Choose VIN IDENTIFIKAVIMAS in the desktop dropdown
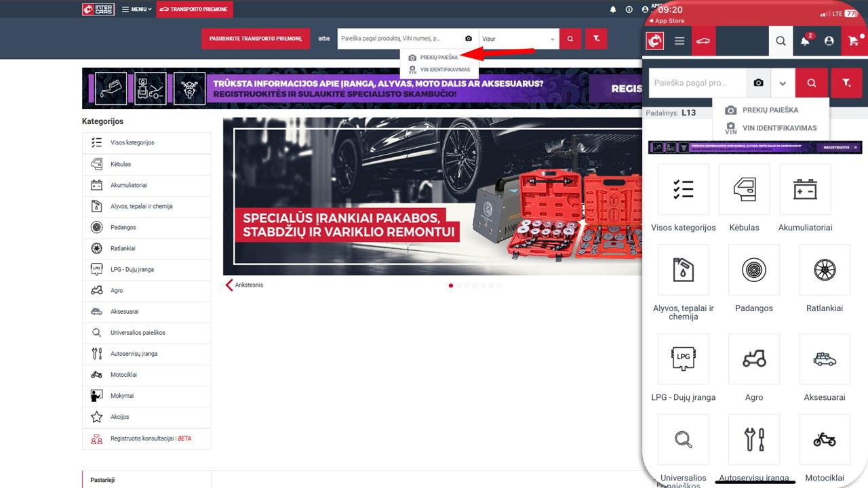 (x=439, y=70)
